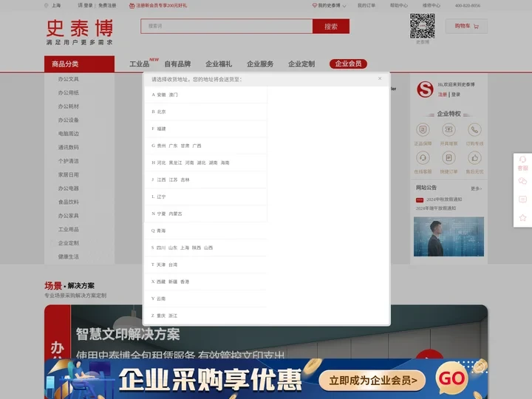Open 帮助中心 in top bar

pyautogui.click(x=399, y=5)
